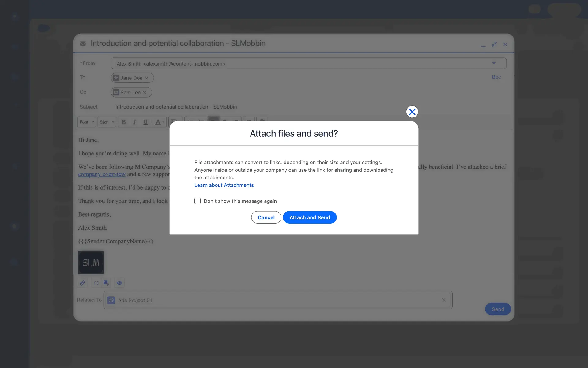Check Don't show this message again

pyautogui.click(x=198, y=201)
